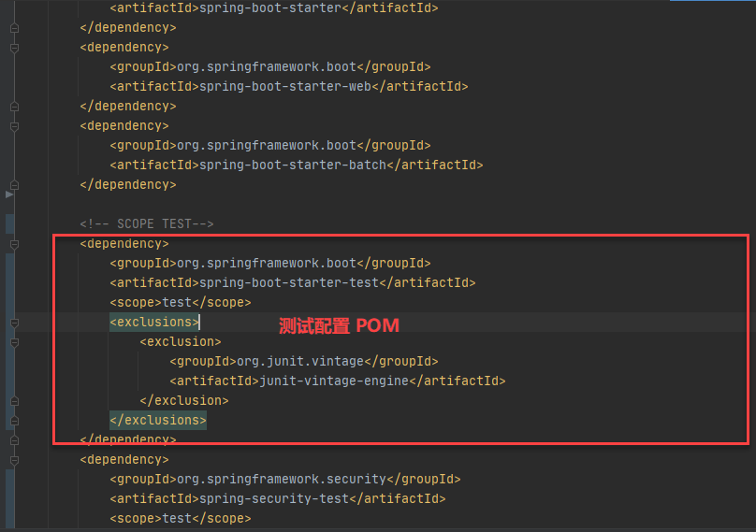The height and width of the screenshot is (532, 756).
Task: Toggle the fold marker beside the </exclusions> closing tag
Action: [x=14, y=421]
